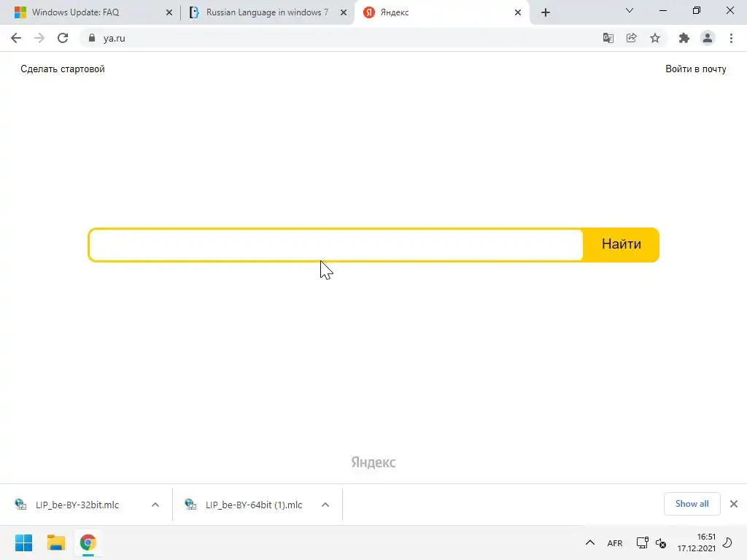This screenshot has width=747, height=560.
Task: Bookmark this tab with the star
Action: tap(655, 38)
